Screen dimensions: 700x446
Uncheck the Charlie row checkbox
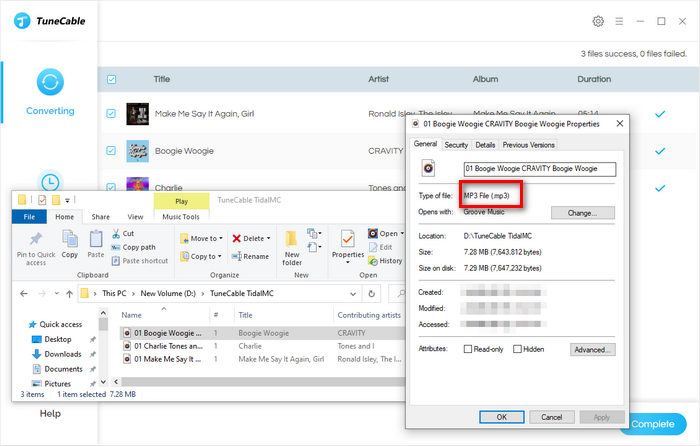coord(111,187)
